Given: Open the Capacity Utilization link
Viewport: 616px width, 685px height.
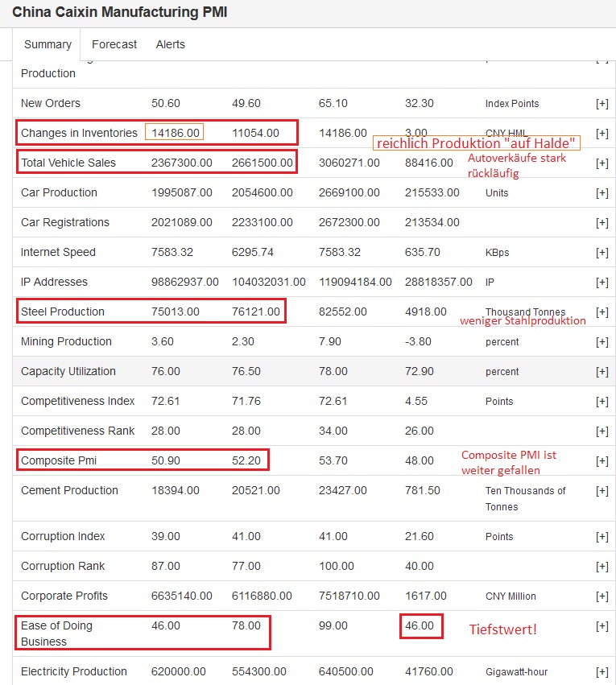Looking at the screenshot, I should tap(68, 371).
